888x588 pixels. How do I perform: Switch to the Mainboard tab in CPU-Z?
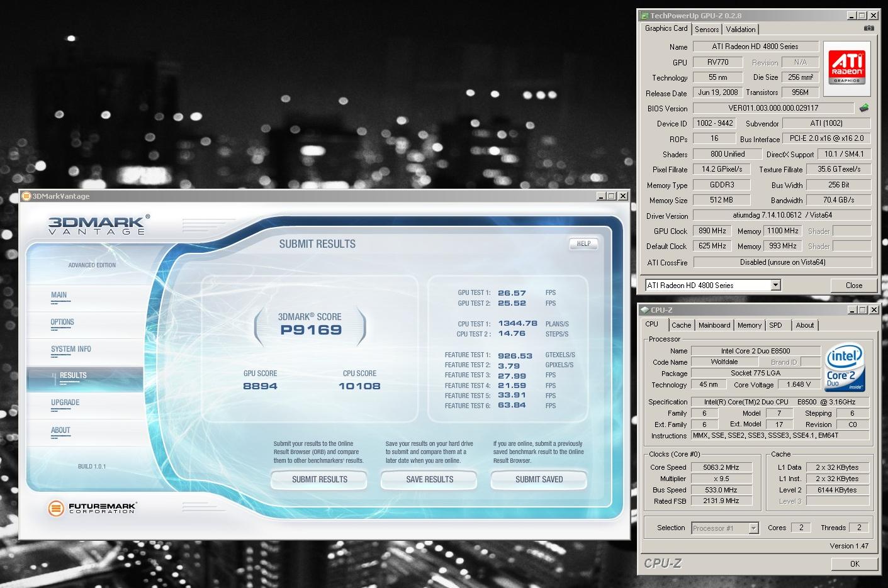(714, 325)
